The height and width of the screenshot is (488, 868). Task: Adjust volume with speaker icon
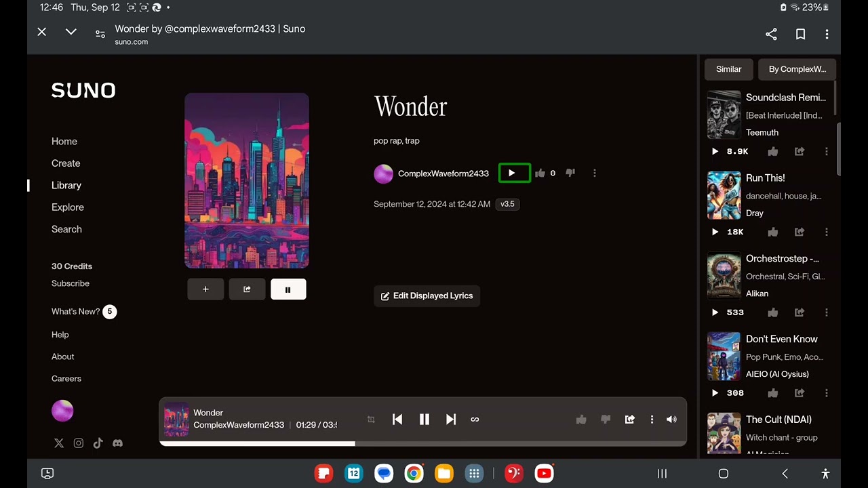[671, 420]
